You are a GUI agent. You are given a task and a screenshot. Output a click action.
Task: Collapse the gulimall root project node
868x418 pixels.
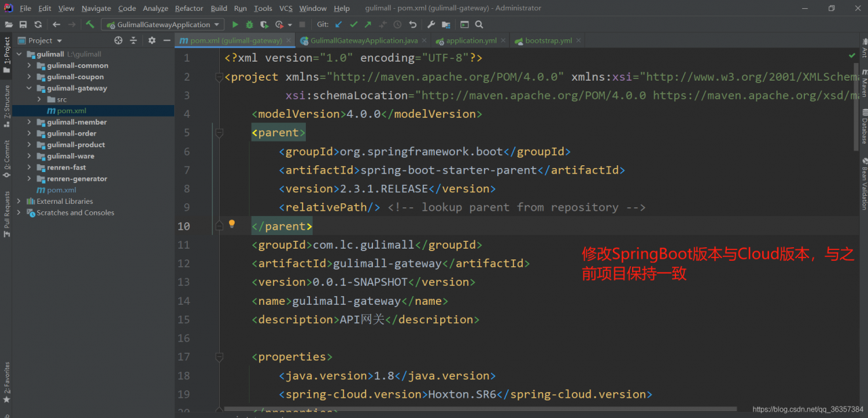coord(18,54)
